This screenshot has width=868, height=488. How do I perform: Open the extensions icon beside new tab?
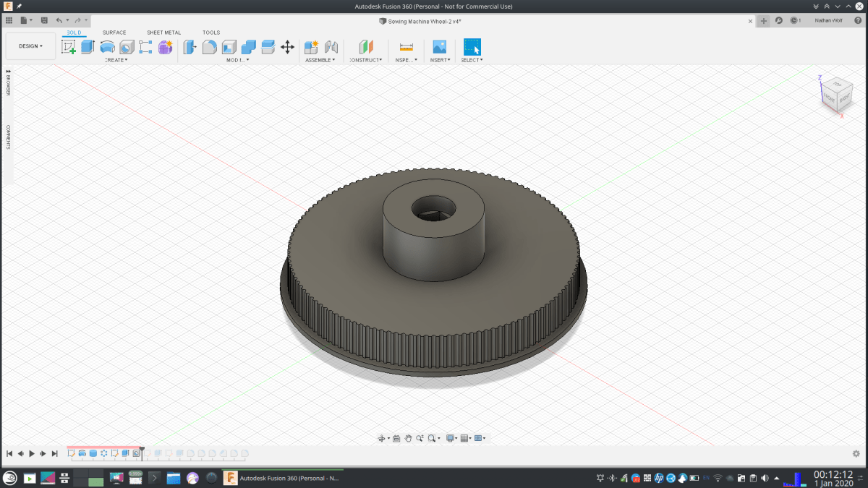click(779, 21)
